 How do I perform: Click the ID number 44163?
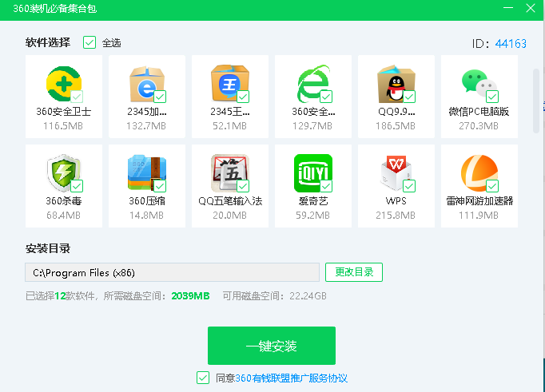pos(511,44)
